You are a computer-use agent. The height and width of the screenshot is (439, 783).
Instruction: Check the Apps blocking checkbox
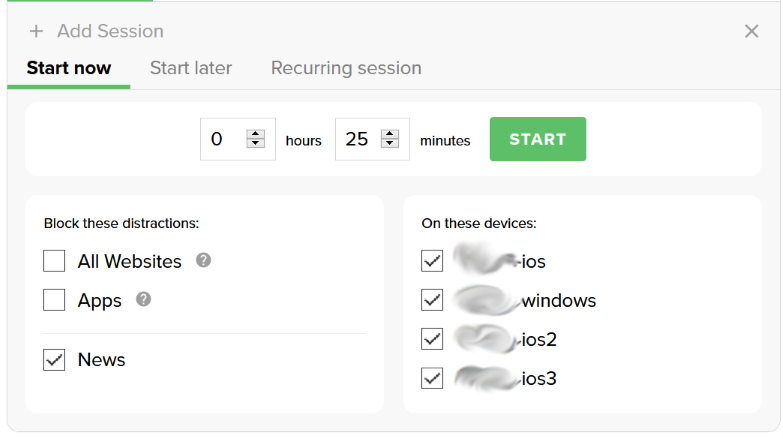click(x=54, y=300)
